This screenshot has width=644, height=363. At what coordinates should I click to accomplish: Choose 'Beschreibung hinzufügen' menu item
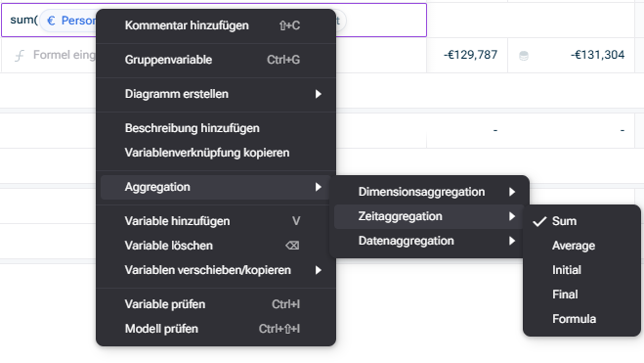click(216, 128)
